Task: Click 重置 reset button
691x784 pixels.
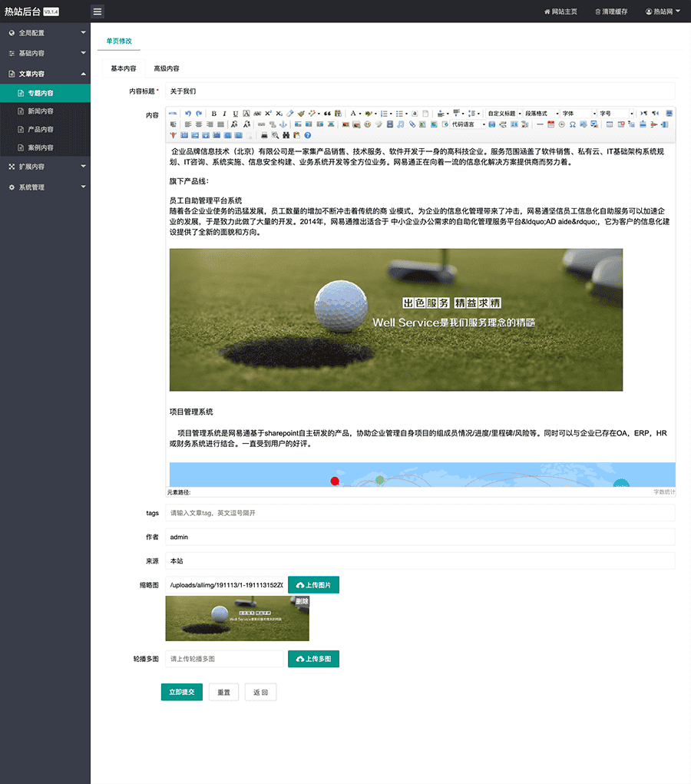Action: tap(223, 692)
